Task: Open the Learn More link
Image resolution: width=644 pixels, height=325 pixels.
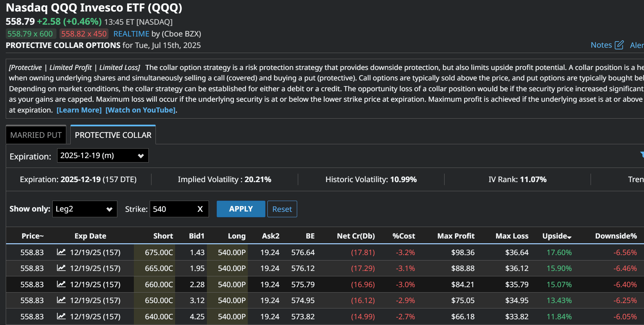Action: pos(79,110)
